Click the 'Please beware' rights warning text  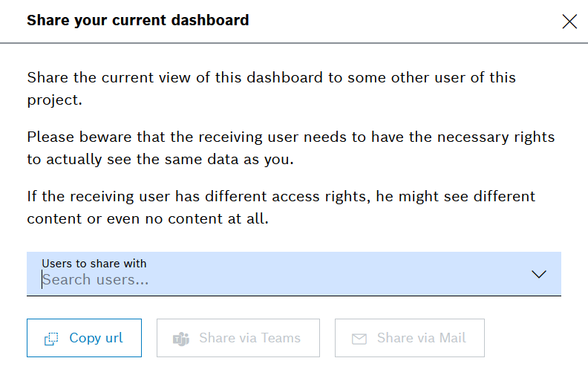pyautogui.click(x=290, y=148)
